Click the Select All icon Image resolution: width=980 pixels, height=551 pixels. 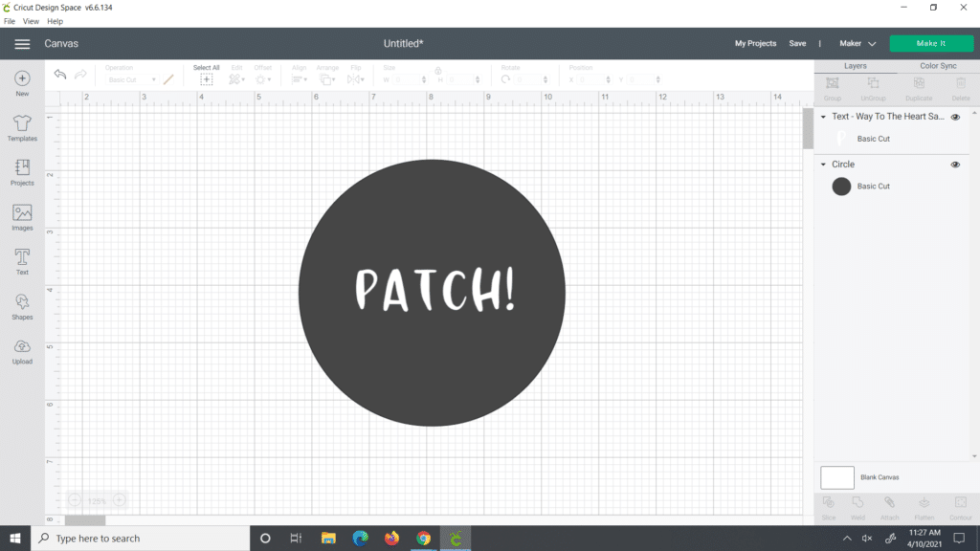tap(207, 79)
